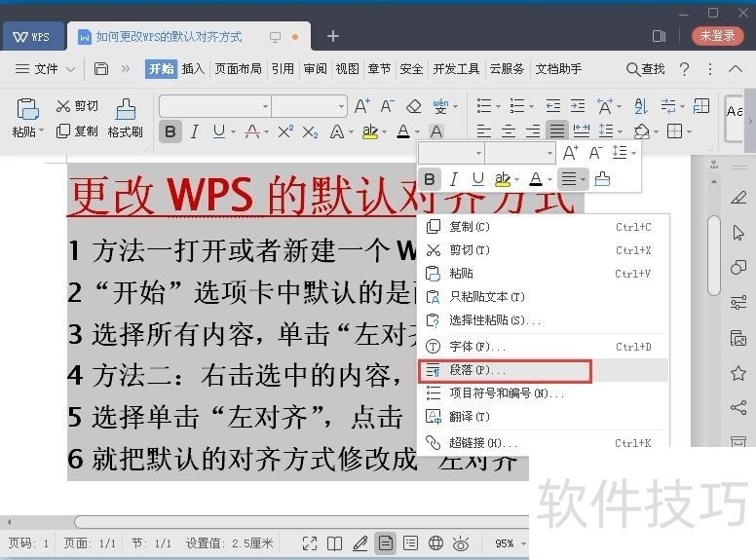This screenshot has width=756, height=560.
Task: Open font size dropdown in ribbon
Action: (341, 106)
